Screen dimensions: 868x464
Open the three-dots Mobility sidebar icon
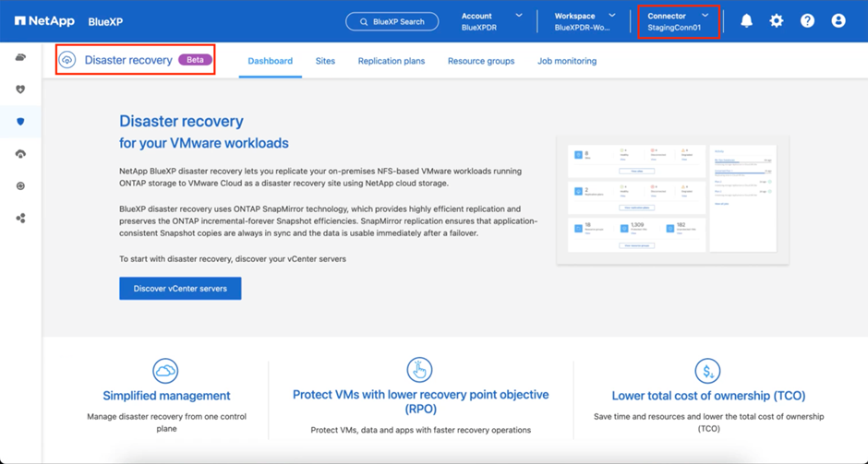point(20,219)
